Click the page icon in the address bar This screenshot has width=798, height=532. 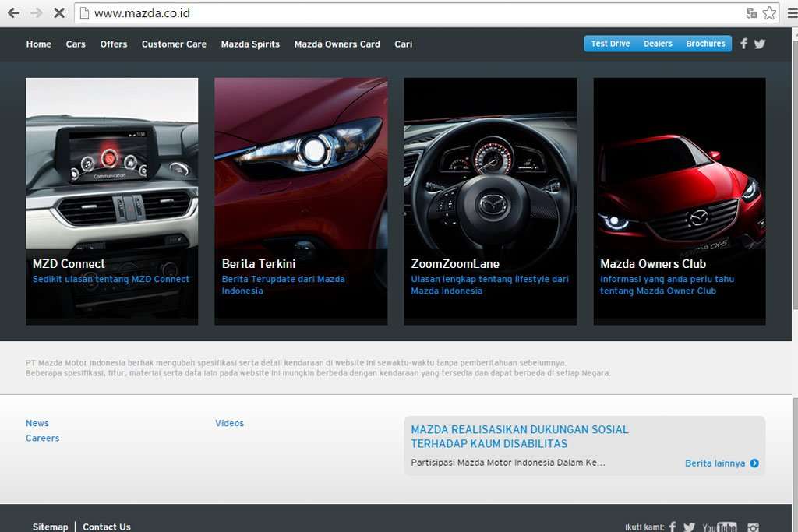(84, 13)
